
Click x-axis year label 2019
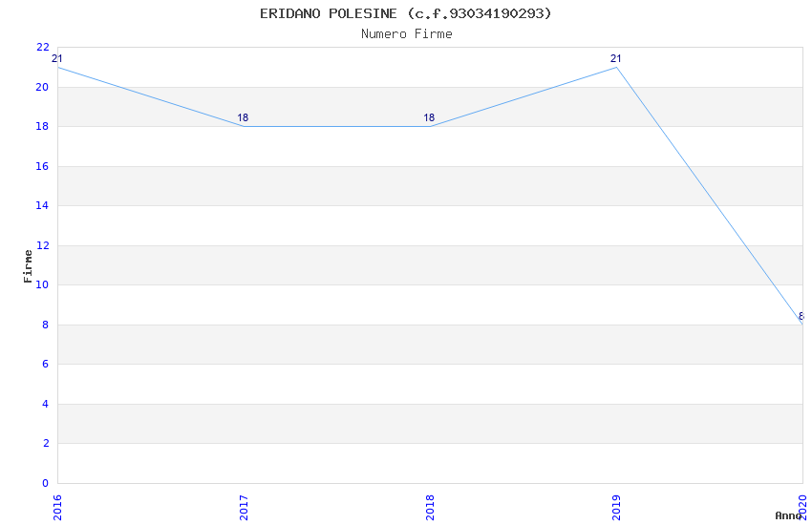[616, 508]
